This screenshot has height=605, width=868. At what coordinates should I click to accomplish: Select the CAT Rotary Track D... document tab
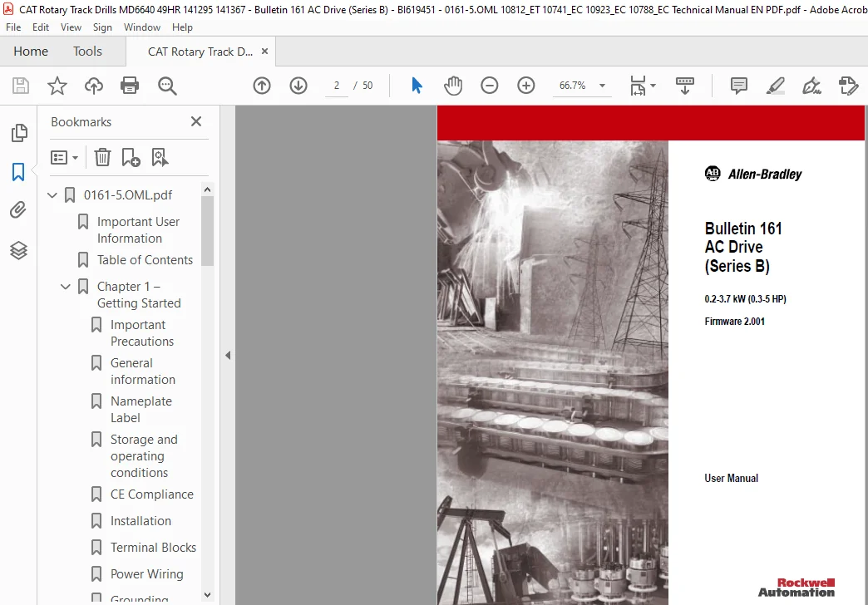tap(200, 52)
